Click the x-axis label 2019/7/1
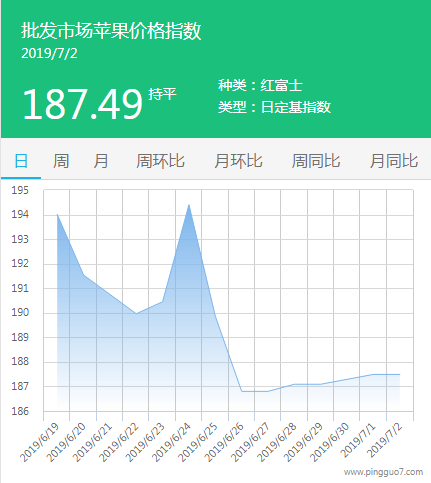This screenshot has width=431, height=483. (x=358, y=440)
